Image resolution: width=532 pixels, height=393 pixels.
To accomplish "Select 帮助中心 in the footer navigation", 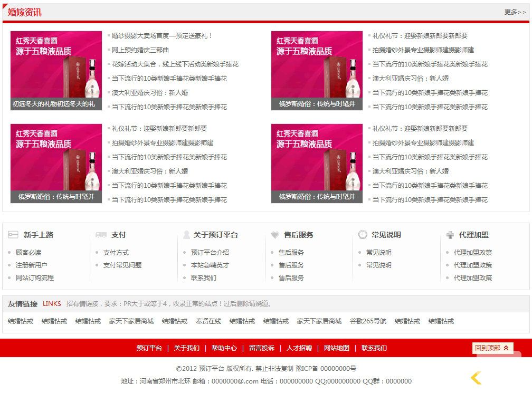I will click(x=224, y=348).
